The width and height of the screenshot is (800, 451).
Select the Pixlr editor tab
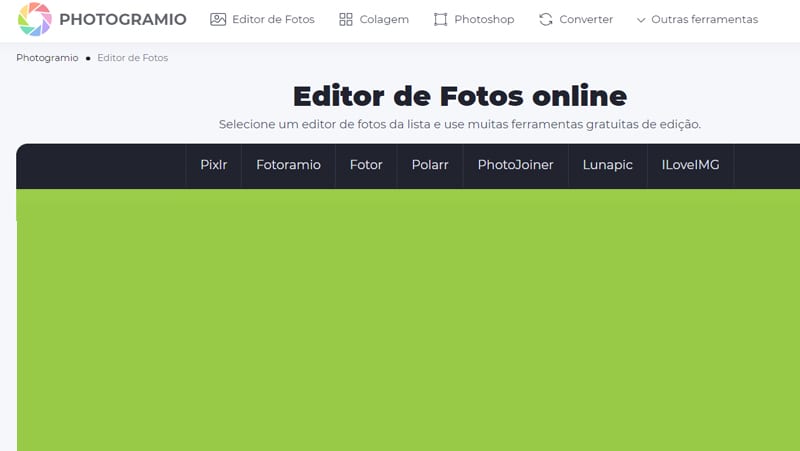[x=214, y=165]
